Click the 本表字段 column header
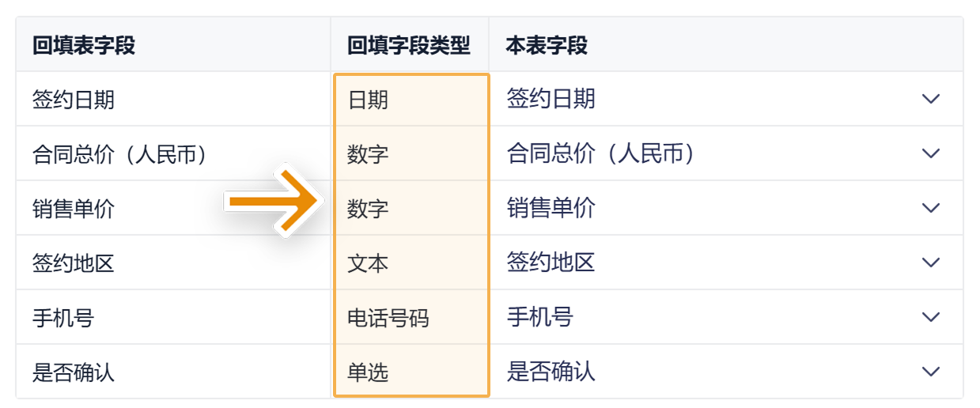This screenshot has width=980, height=408. 547,45
